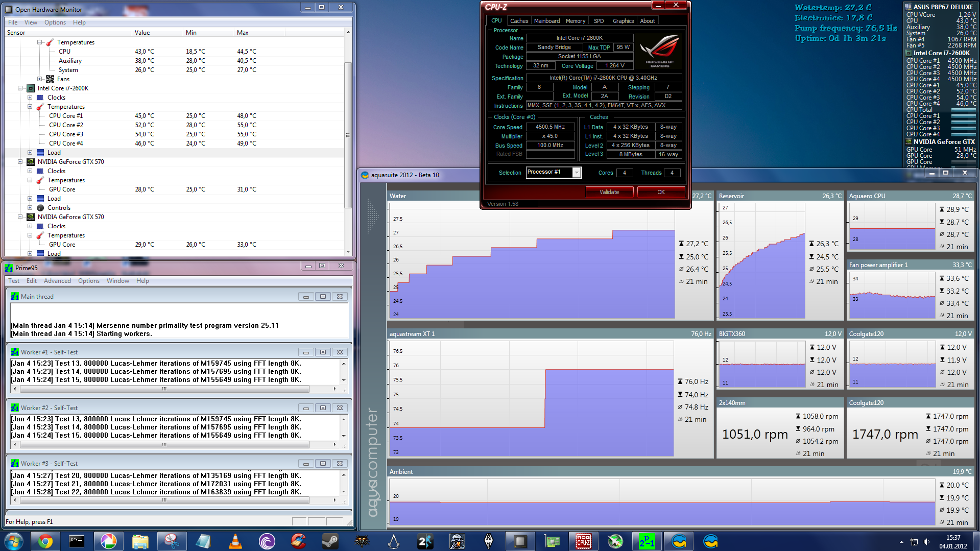Click Worker #3 scroll down arrow
980x551 pixels.
tap(344, 492)
